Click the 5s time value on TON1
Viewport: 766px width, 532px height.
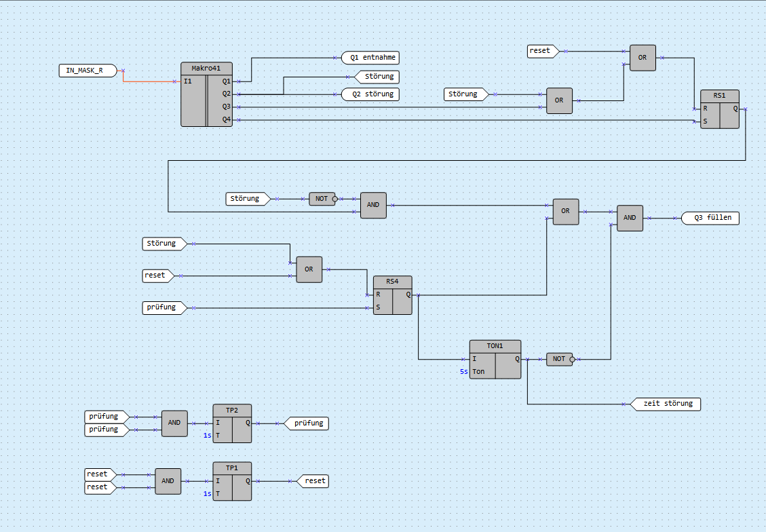click(x=463, y=372)
